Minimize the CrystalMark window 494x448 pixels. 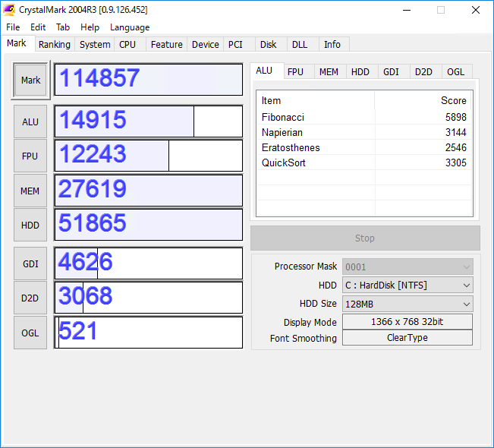pos(407,10)
